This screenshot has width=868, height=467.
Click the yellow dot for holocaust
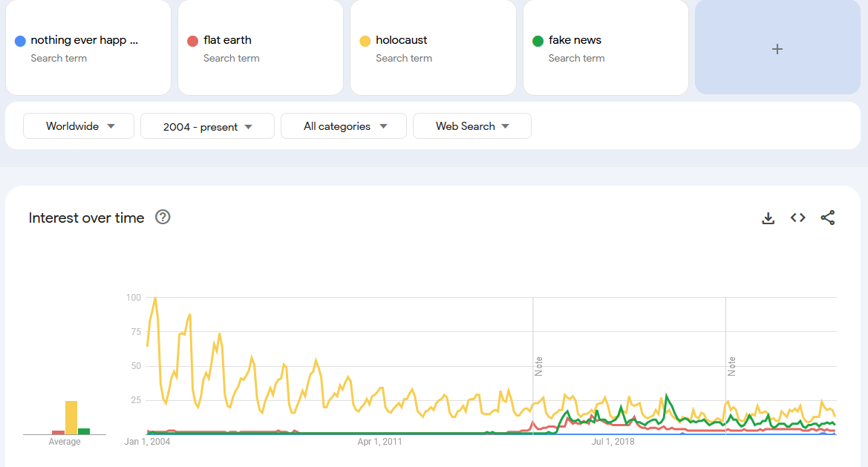[x=365, y=41]
